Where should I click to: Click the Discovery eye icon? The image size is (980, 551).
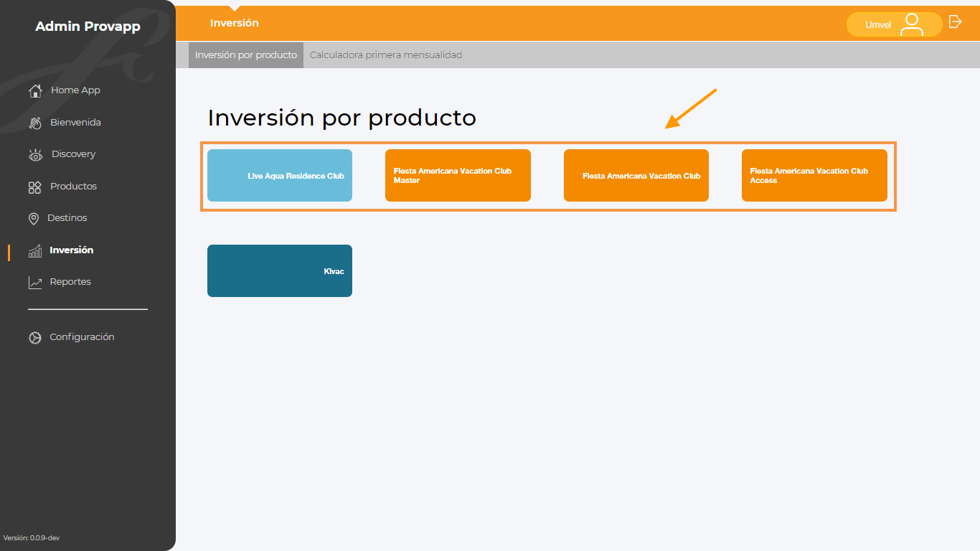click(x=35, y=155)
